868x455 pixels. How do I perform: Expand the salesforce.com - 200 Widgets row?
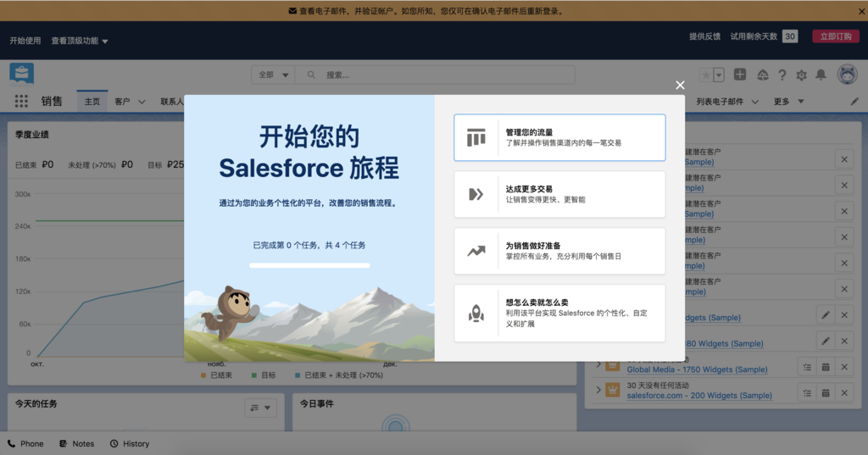tap(598, 390)
